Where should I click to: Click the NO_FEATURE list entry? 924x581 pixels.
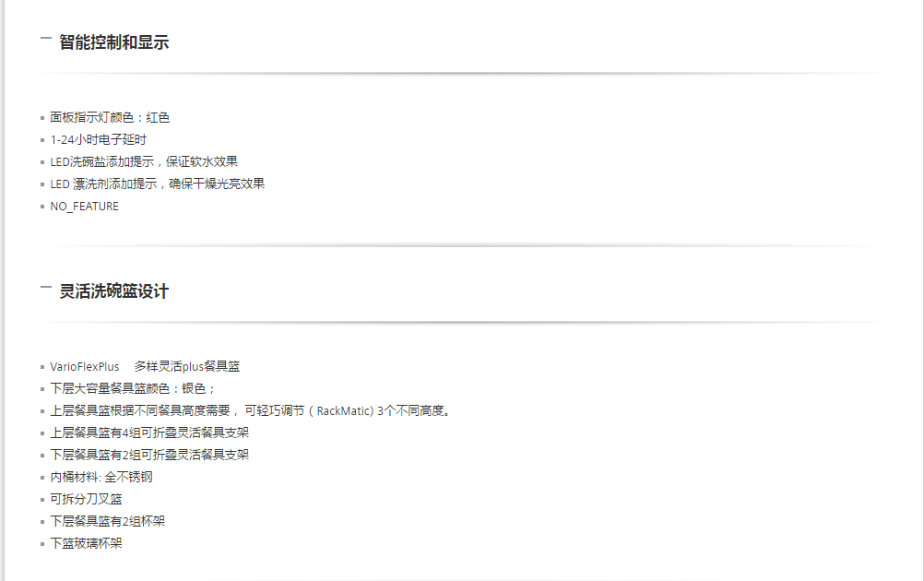tap(84, 207)
